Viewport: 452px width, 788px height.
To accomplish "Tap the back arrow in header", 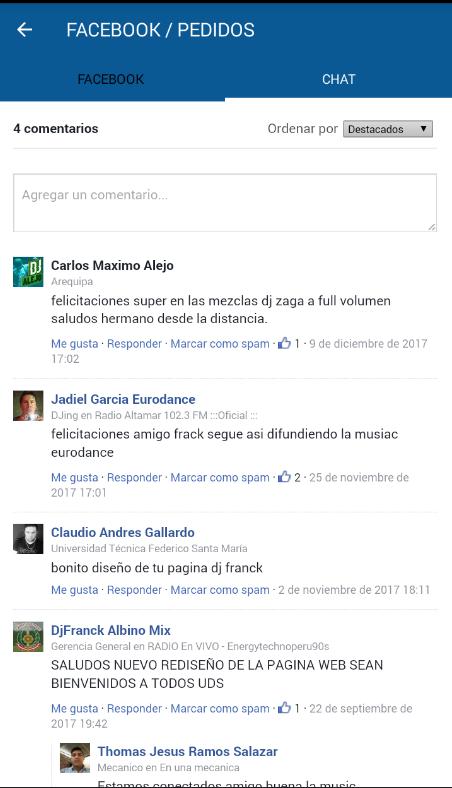I will click(x=24, y=30).
